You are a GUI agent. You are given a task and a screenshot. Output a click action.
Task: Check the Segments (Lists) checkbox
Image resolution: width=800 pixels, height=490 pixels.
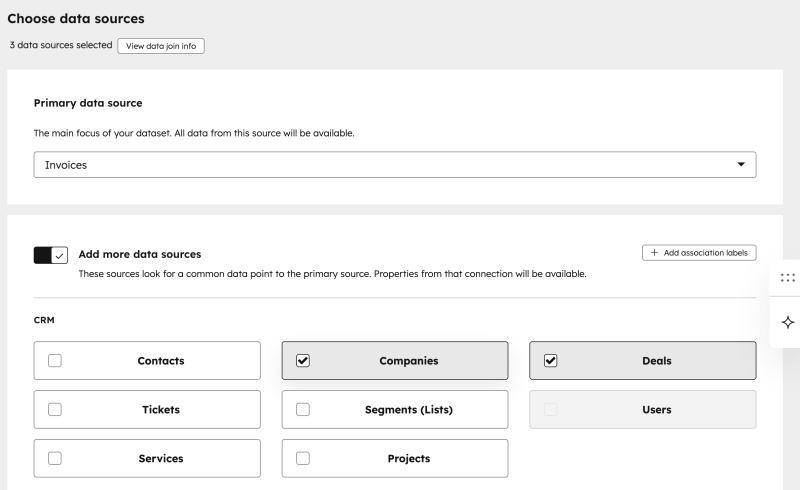click(x=303, y=409)
